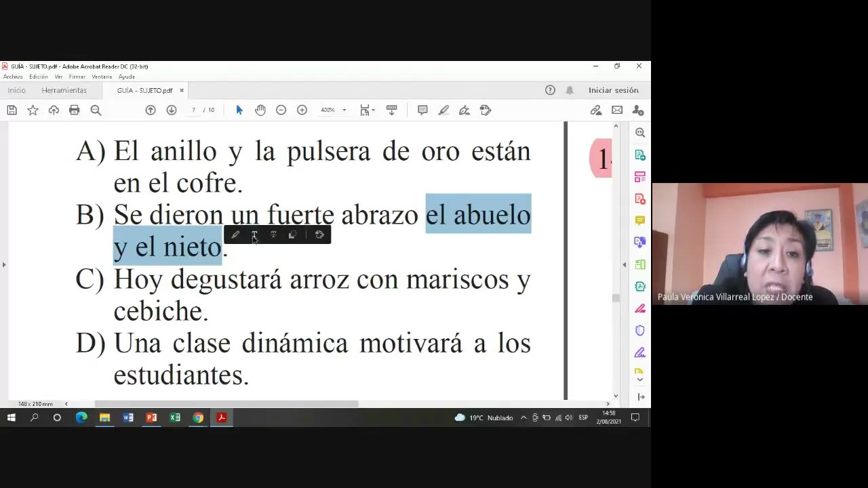Open the Ventana menu
Image resolution: width=868 pixels, height=488 pixels.
102,77
